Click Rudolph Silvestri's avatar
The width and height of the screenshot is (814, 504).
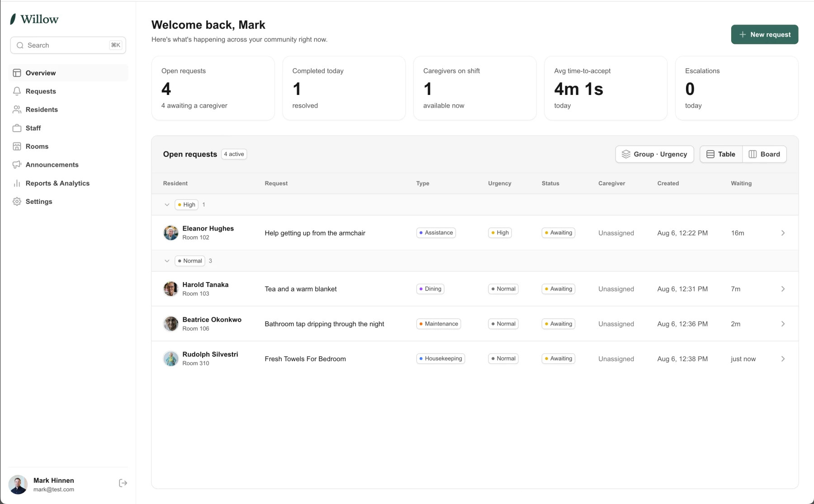[171, 359]
